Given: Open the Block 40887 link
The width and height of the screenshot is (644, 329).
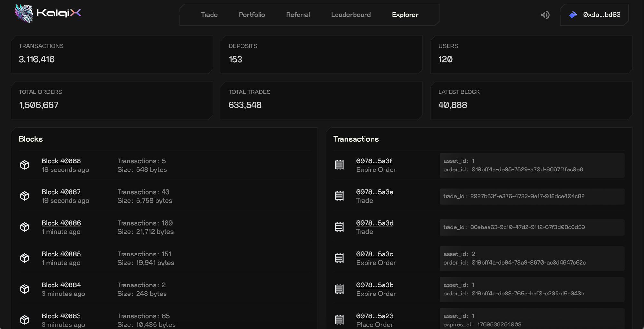Looking at the screenshot, I should point(61,192).
